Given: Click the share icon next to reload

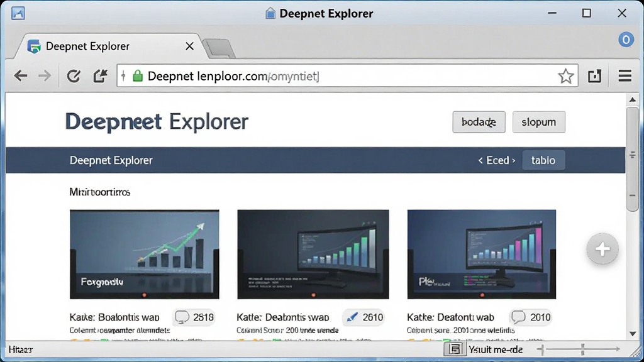Looking at the screenshot, I should click(100, 76).
